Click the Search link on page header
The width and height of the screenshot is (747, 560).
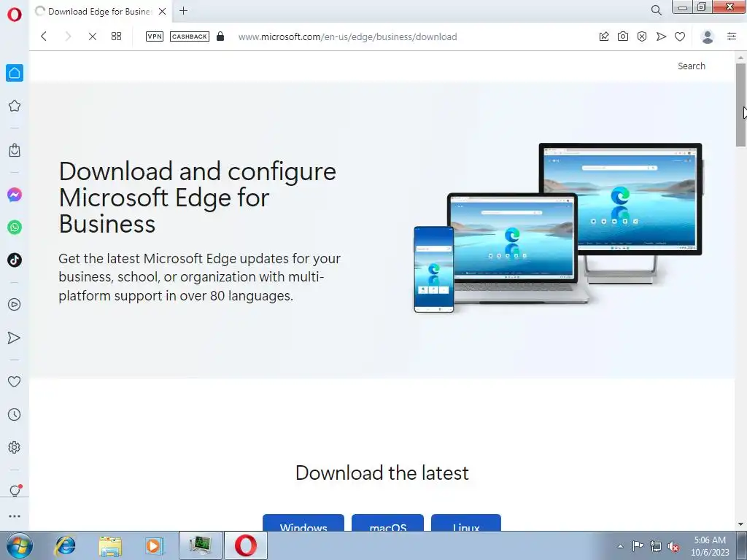click(692, 66)
